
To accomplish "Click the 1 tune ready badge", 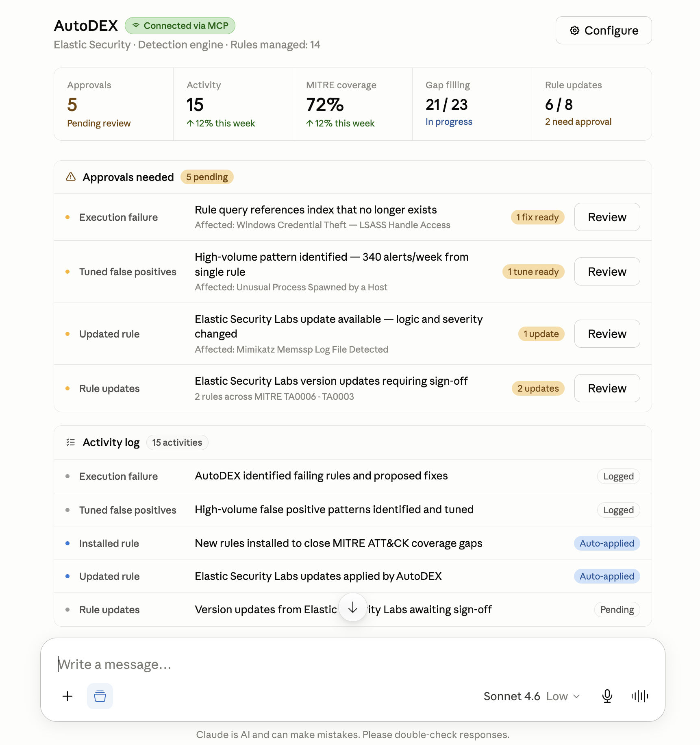I will (533, 272).
